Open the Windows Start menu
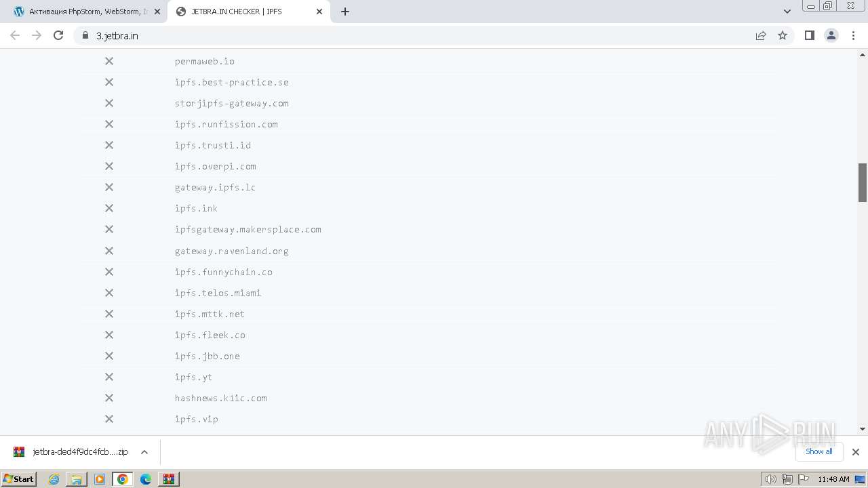The height and width of the screenshot is (488, 868). pos(19,479)
